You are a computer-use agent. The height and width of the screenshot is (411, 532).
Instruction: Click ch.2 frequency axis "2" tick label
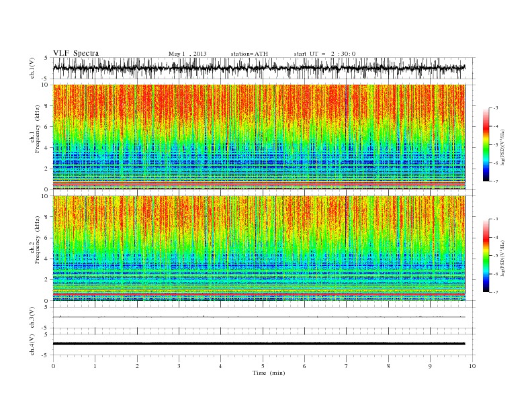click(x=47, y=280)
